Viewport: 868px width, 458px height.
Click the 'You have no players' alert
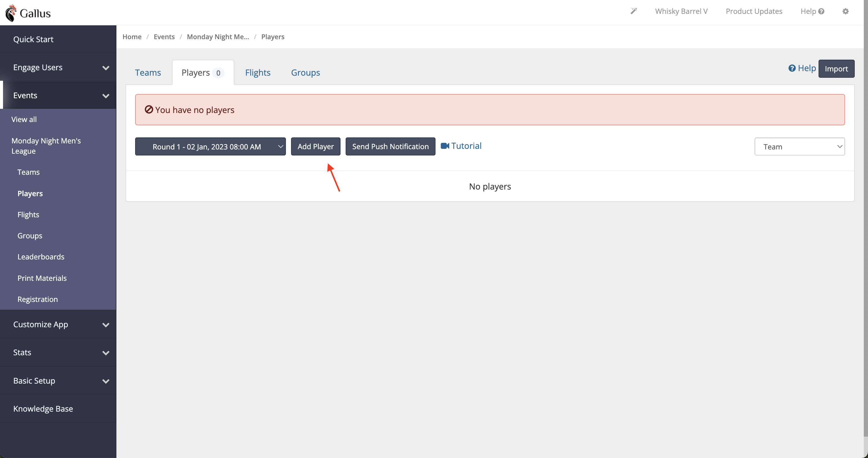[x=489, y=110]
